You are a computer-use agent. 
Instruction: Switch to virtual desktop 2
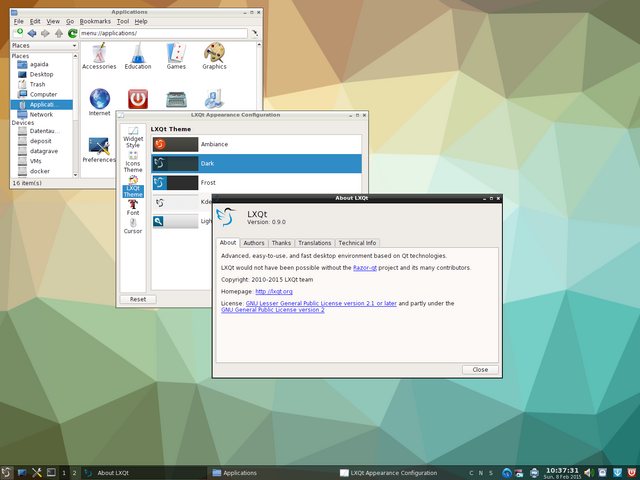click(74, 473)
